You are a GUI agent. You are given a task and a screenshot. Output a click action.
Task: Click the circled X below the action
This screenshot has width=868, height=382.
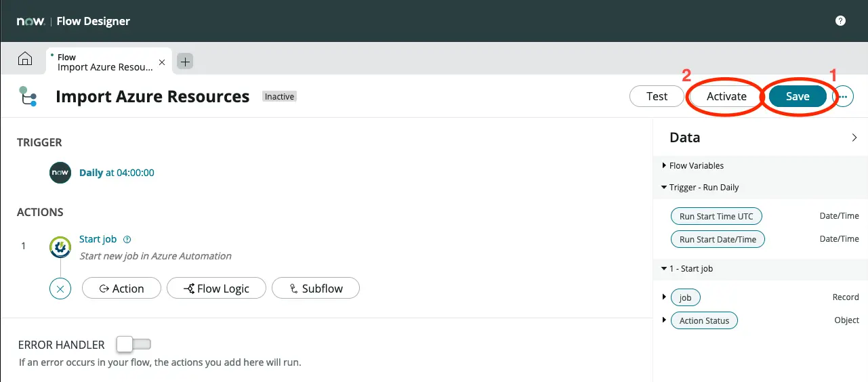pos(60,289)
